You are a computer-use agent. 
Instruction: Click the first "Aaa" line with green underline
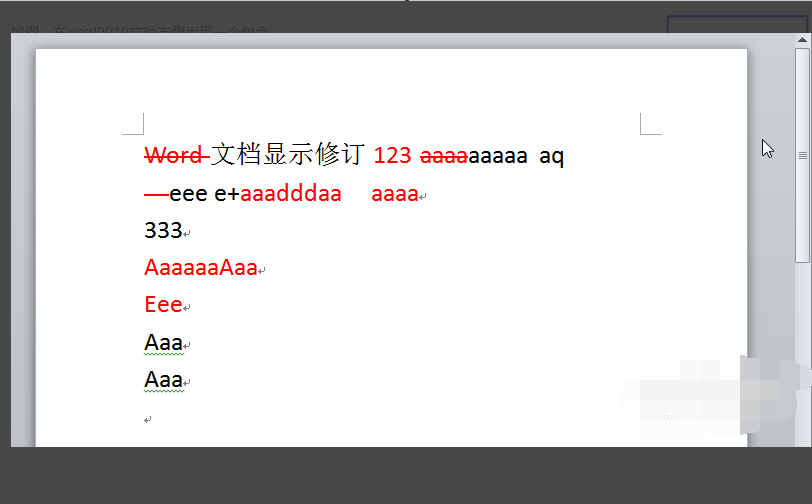pyautogui.click(x=164, y=343)
